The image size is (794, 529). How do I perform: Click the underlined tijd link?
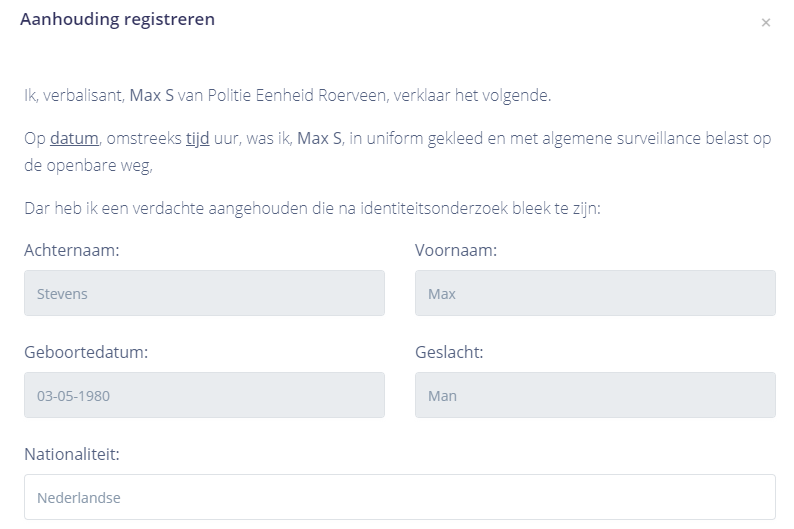(197, 138)
